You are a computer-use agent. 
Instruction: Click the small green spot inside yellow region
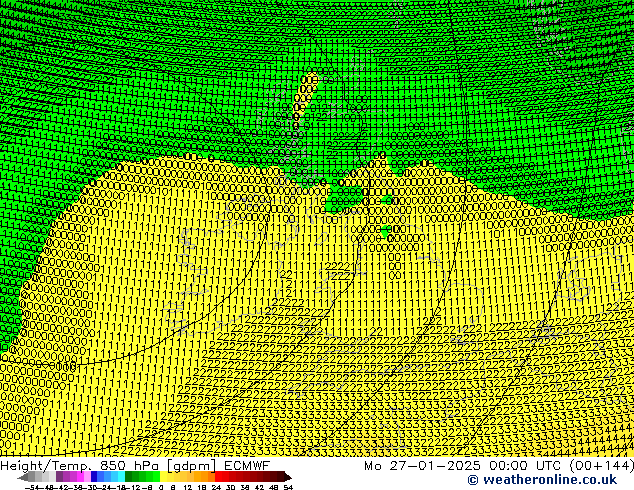(385, 232)
